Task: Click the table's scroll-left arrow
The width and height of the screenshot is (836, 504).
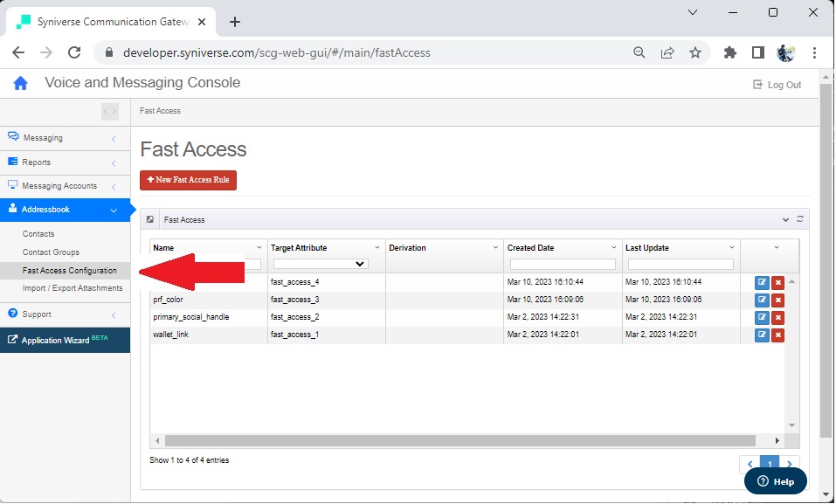Action: 157,441
